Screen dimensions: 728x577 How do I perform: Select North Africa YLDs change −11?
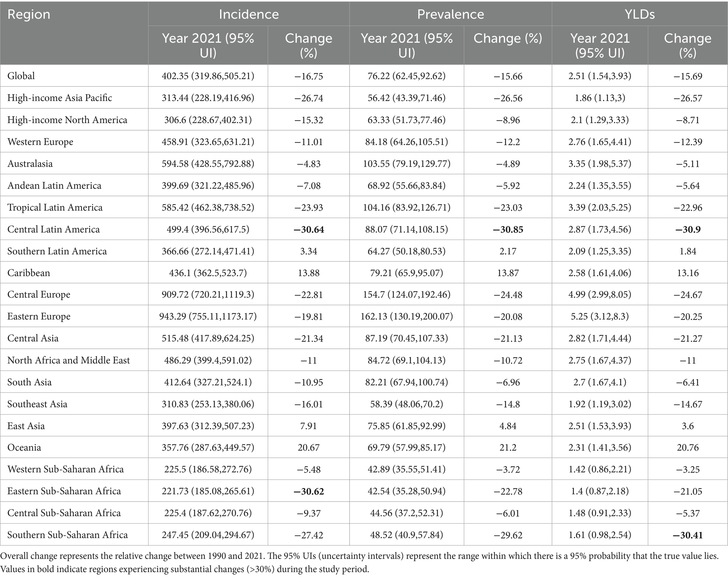pos(688,360)
